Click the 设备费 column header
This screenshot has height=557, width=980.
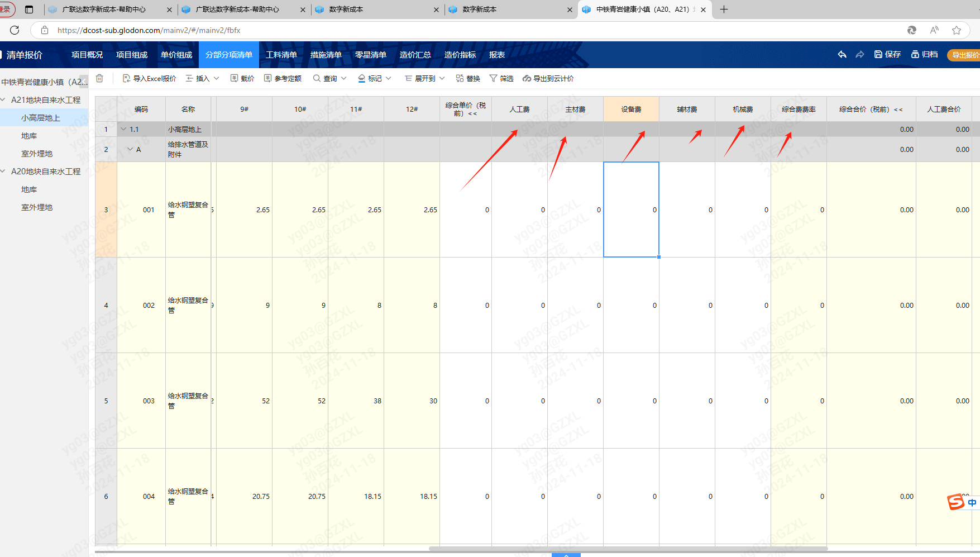(x=631, y=109)
